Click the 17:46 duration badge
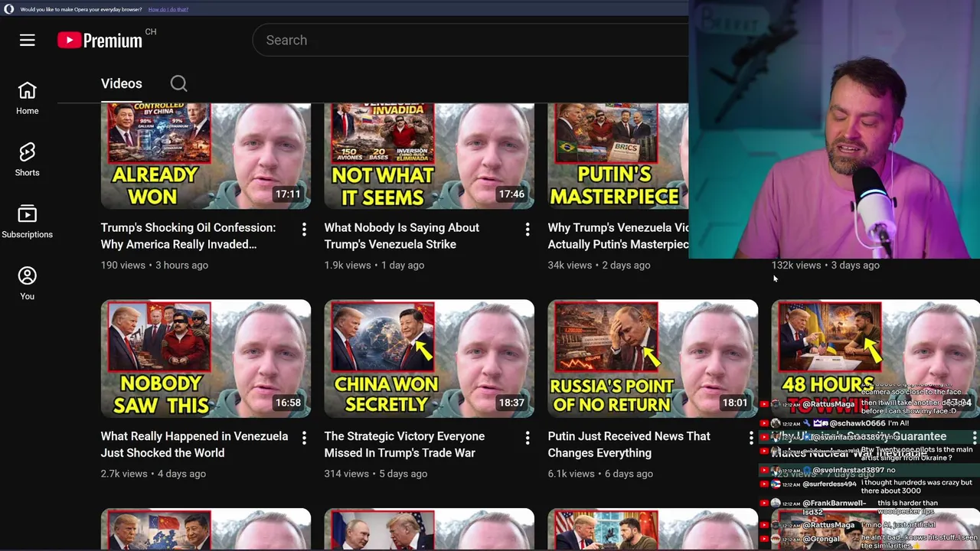Image resolution: width=980 pixels, height=551 pixels. coord(511,194)
